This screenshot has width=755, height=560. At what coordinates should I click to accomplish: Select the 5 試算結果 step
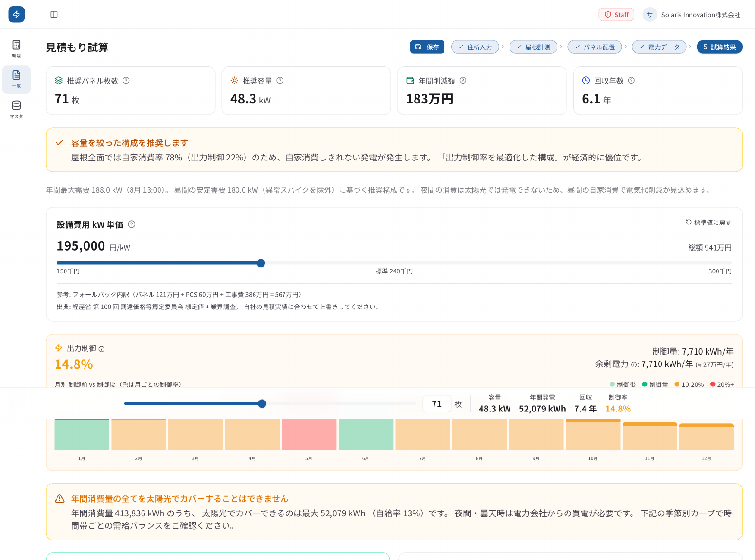point(719,47)
